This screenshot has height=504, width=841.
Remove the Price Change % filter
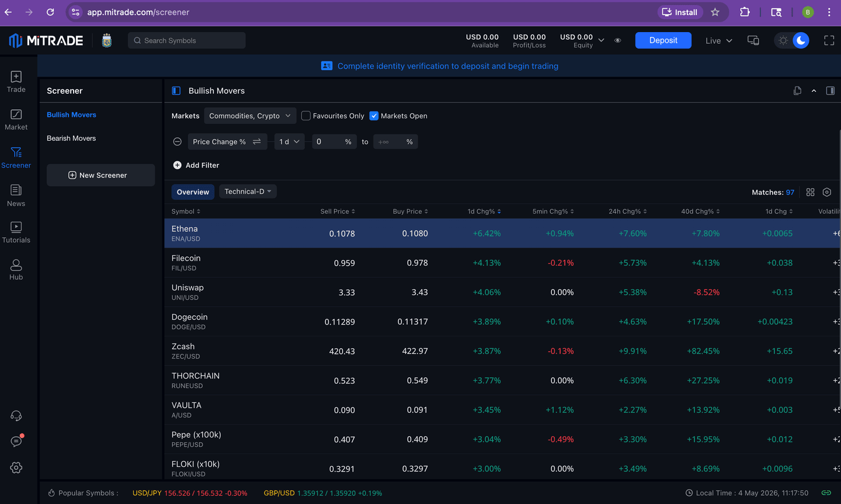(x=178, y=142)
